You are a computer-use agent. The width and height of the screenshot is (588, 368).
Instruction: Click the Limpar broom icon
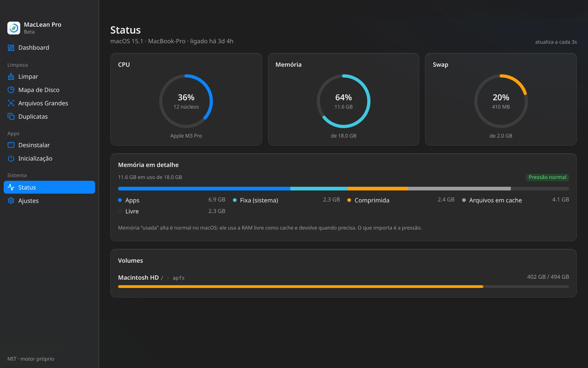click(11, 76)
